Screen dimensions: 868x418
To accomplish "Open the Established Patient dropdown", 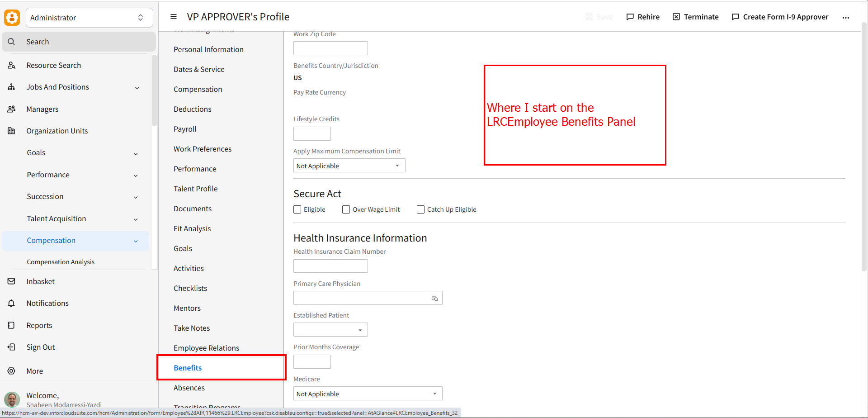I will pyautogui.click(x=330, y=330).
